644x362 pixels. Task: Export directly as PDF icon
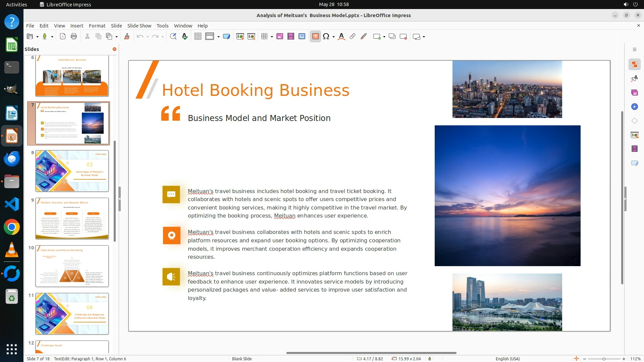click(63, 37)
